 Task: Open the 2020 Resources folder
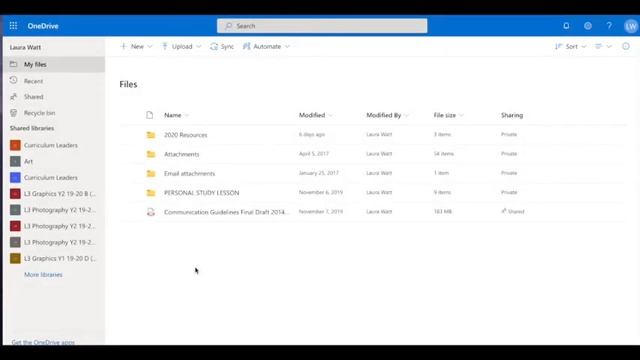click(186, 135)
